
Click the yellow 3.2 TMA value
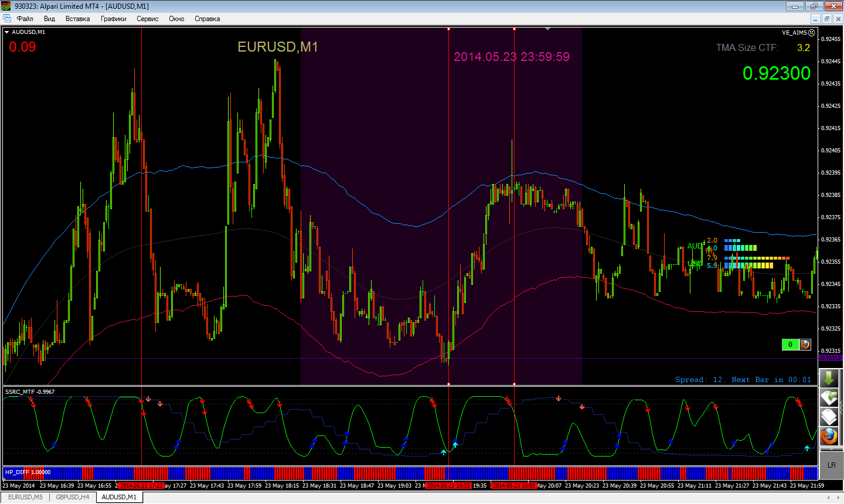pos(804,47)
